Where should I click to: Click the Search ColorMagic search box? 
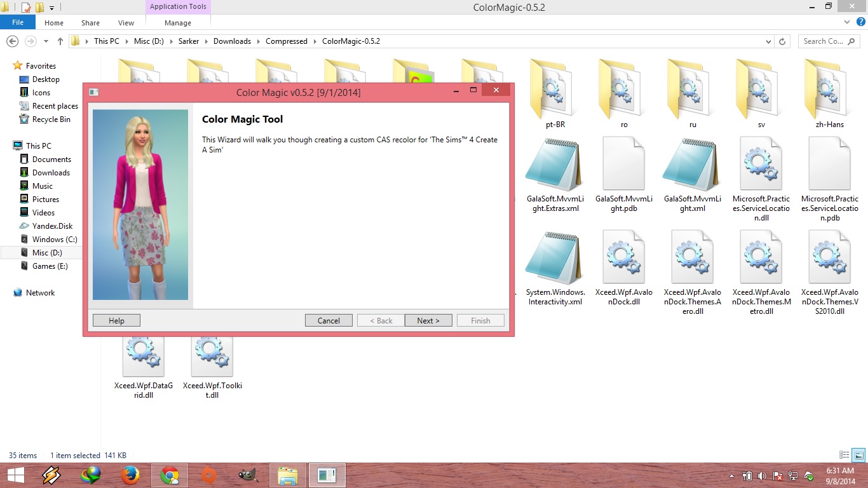click(x=830, y=41)
